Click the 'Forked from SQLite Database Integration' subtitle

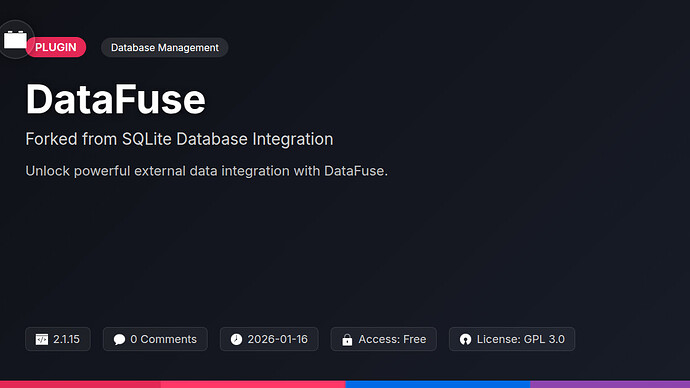(x=179, y=139)
